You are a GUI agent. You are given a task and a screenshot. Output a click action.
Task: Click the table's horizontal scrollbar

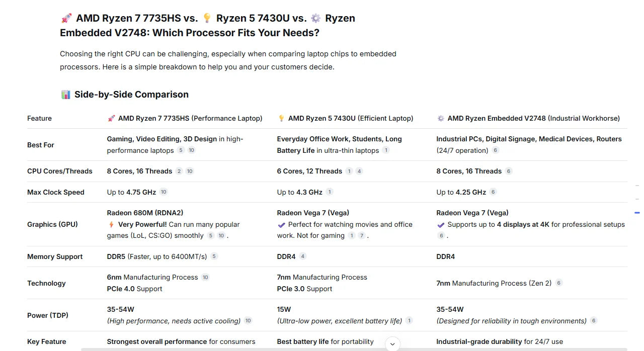[354, 349]
